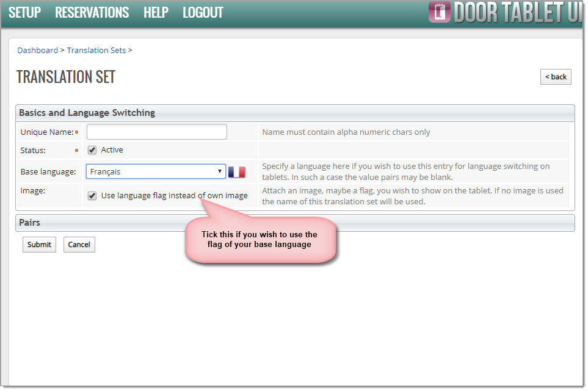Expand the Pairs section header
The width and height of the screenshot is (588, 391).
coord(295,223)
